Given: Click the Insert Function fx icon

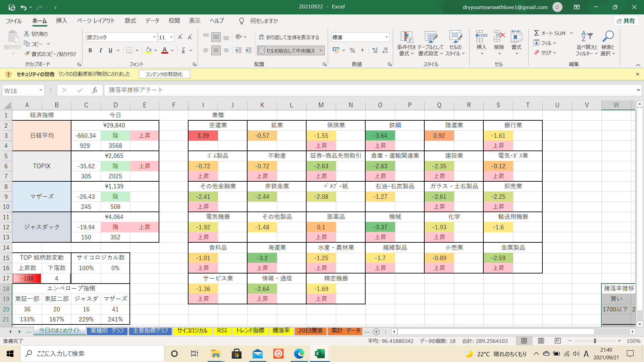Looking at the screenshot, I should pyautogui.click(x=95, y=90).
